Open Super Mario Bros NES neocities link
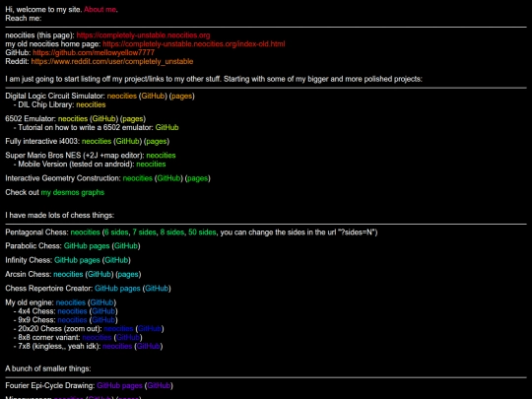532x399 pixels. pyautogui.click(x=161, y=156)
